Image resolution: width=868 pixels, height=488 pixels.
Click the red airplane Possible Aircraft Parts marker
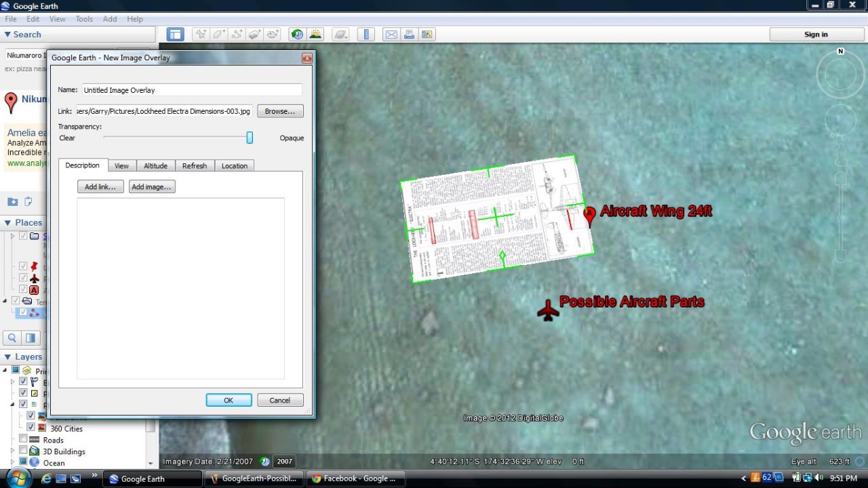pos(548,310)
